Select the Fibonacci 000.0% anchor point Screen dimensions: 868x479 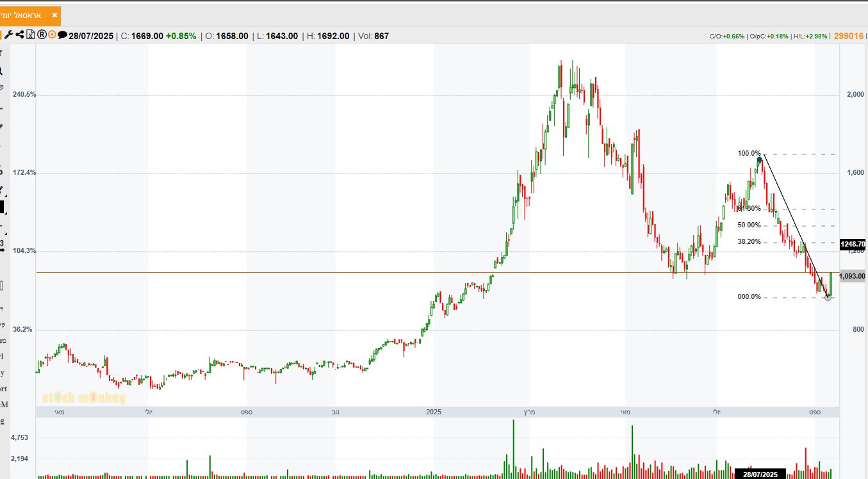[828, 297]
